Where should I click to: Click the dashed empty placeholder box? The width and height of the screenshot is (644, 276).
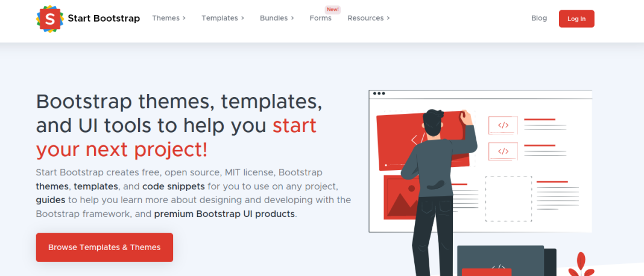(x=508, y=198)
